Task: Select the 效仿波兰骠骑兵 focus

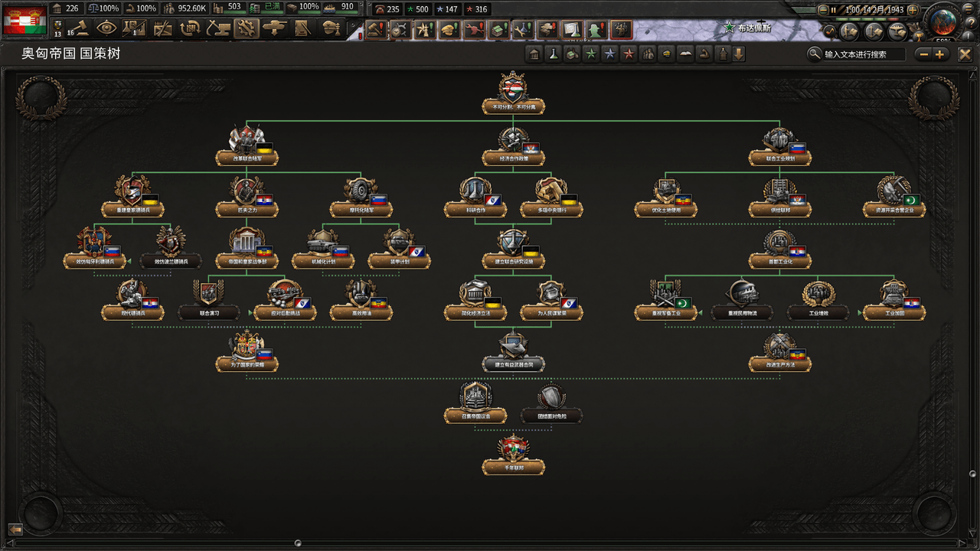Action: pos(170,248)
